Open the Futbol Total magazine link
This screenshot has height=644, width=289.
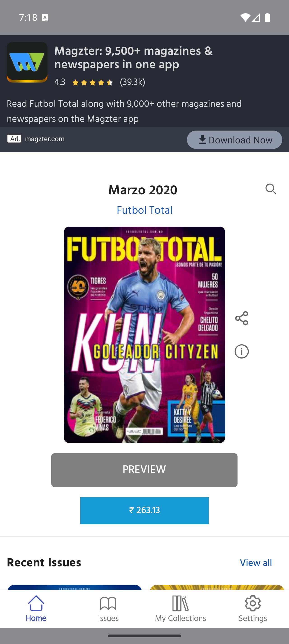click(x=144, y=210)
